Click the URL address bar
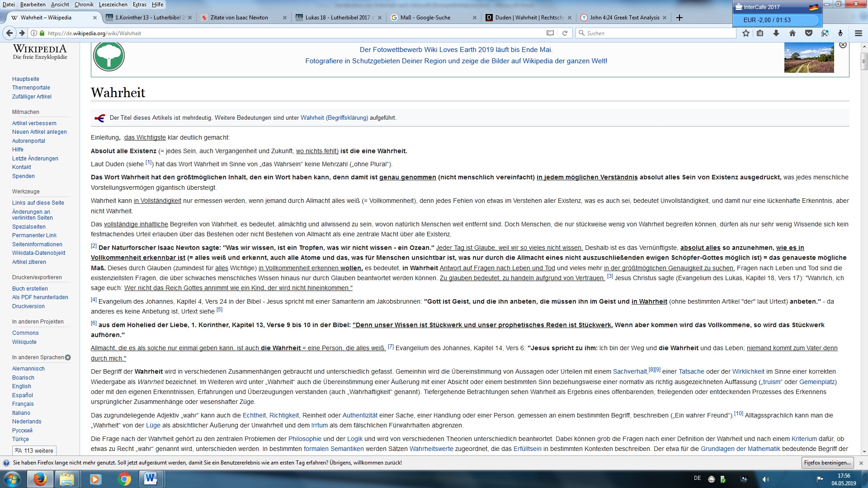Screen dimensions: 868x488 pos(289,33)
